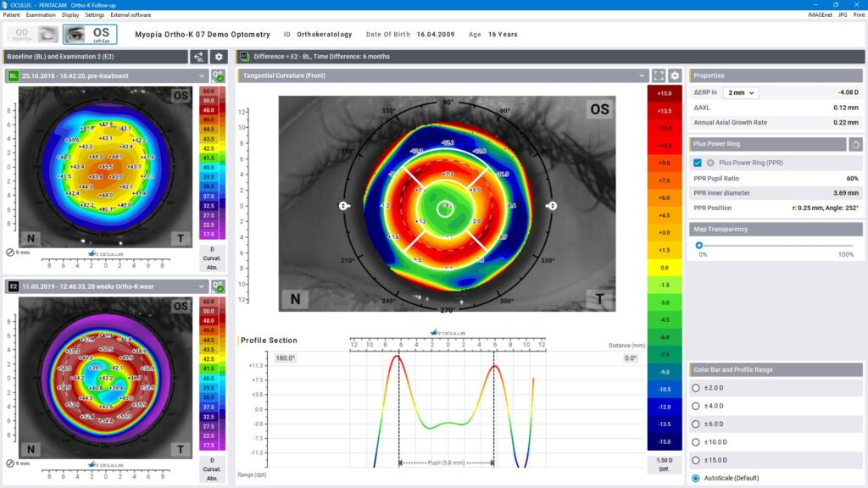Adjust the Map Transparency slider handle

pos(699,245)
